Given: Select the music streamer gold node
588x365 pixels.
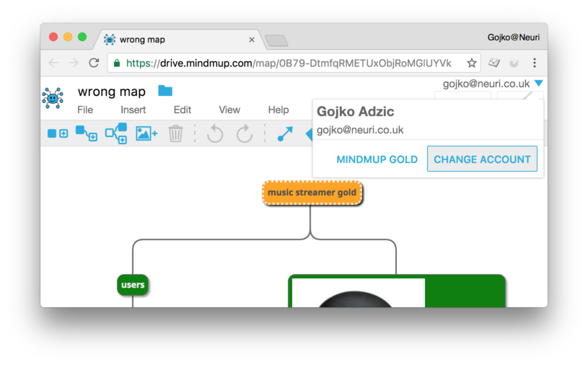Looking at the screenshot, I should [x=312, y=193].
